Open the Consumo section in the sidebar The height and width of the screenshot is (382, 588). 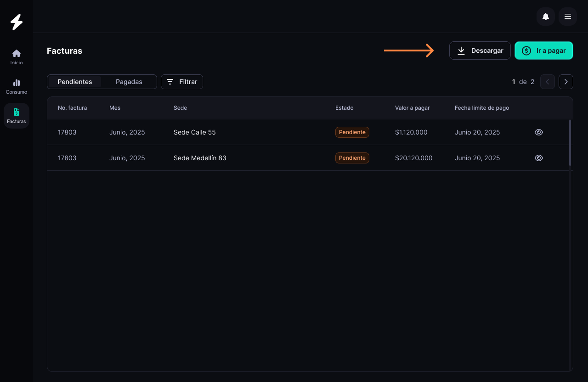click(x=17, y=86)
